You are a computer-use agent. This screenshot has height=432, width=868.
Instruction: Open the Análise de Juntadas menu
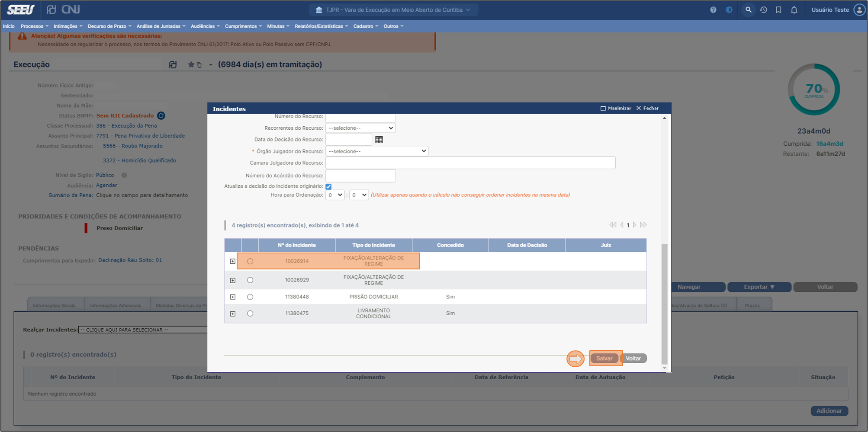point(161,26)
